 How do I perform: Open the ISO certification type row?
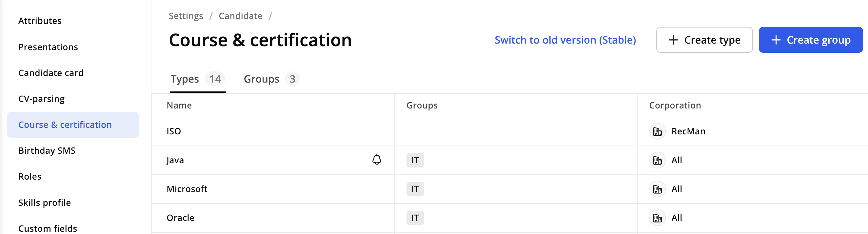click(x=174, y=131)
